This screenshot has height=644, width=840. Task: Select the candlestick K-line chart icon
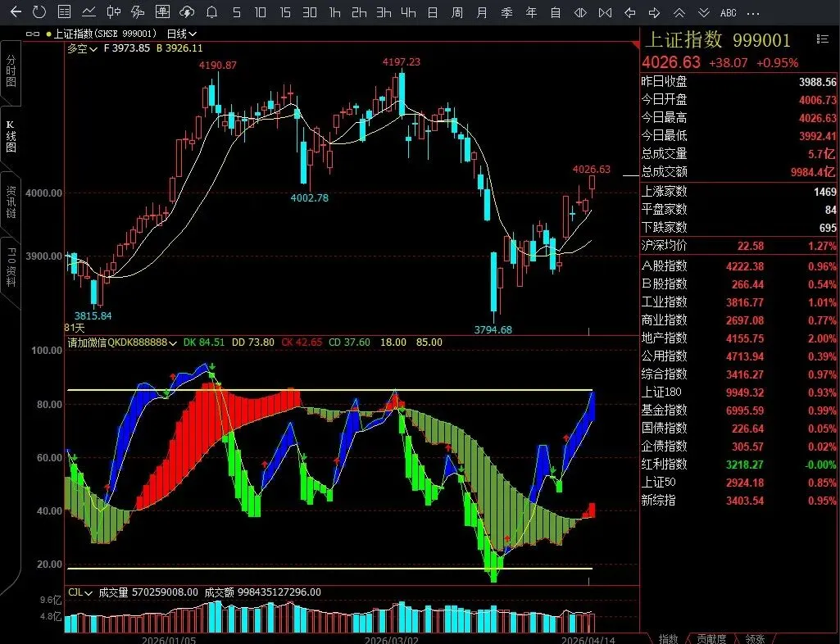(x=113, y=11)
